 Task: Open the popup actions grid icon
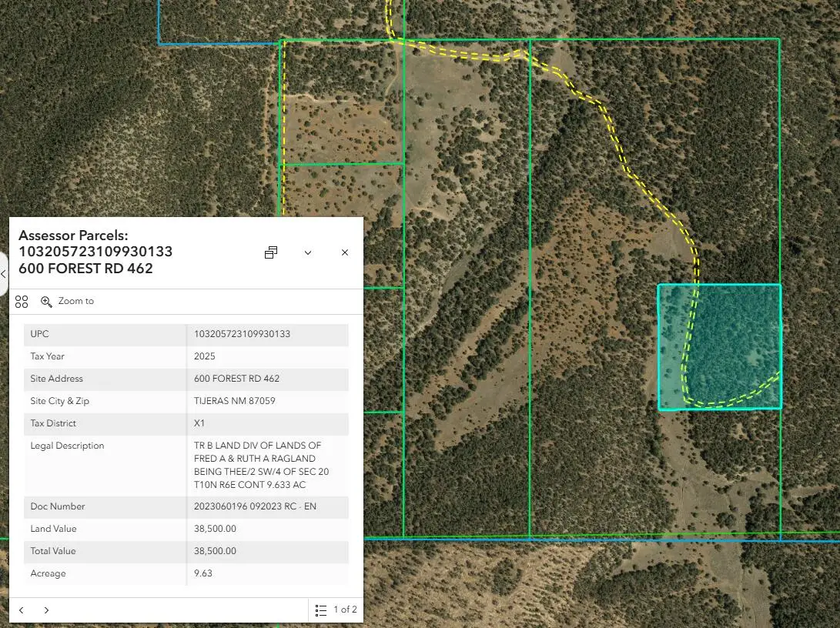pyautogui.click(x=22, y=301)
